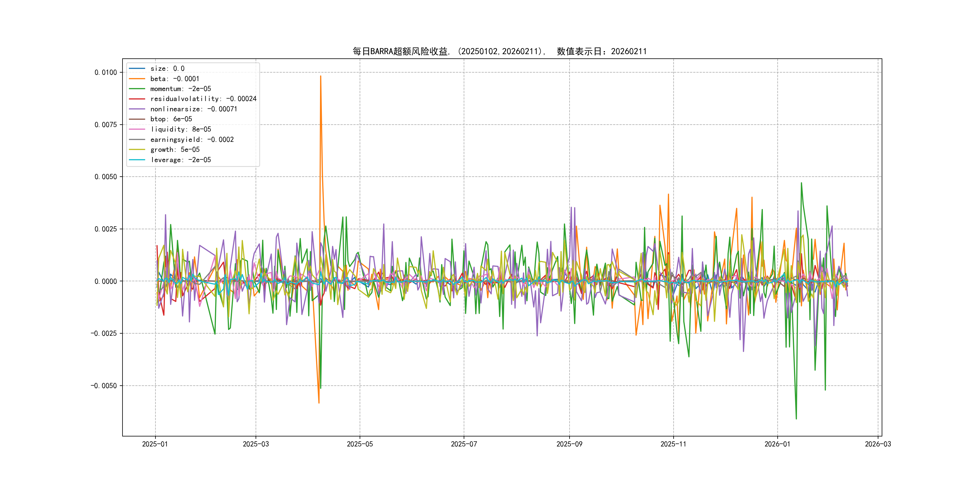Viewport: 980px width, 490px height.
Task: Click the 2025-01 x-axis tick label
Action: [x=155, y=444]
